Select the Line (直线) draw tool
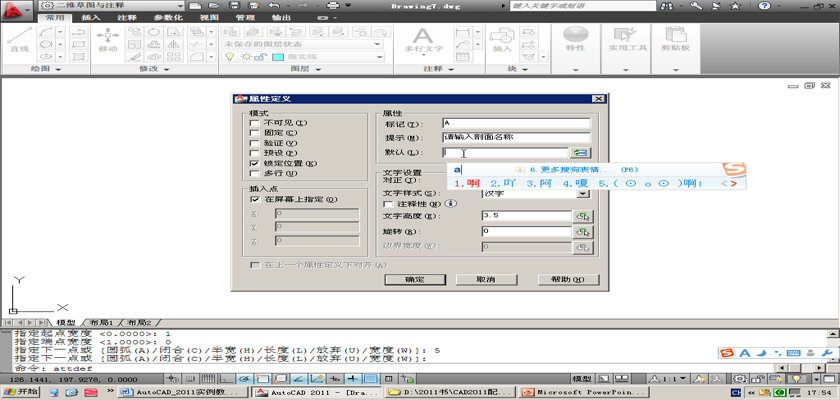 (x=19, y=40)
